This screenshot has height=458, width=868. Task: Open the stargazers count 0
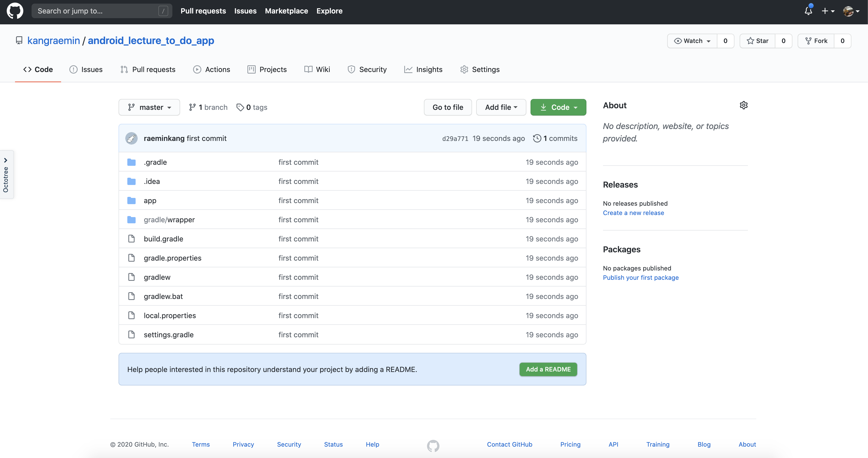click(x=783, y=41)
